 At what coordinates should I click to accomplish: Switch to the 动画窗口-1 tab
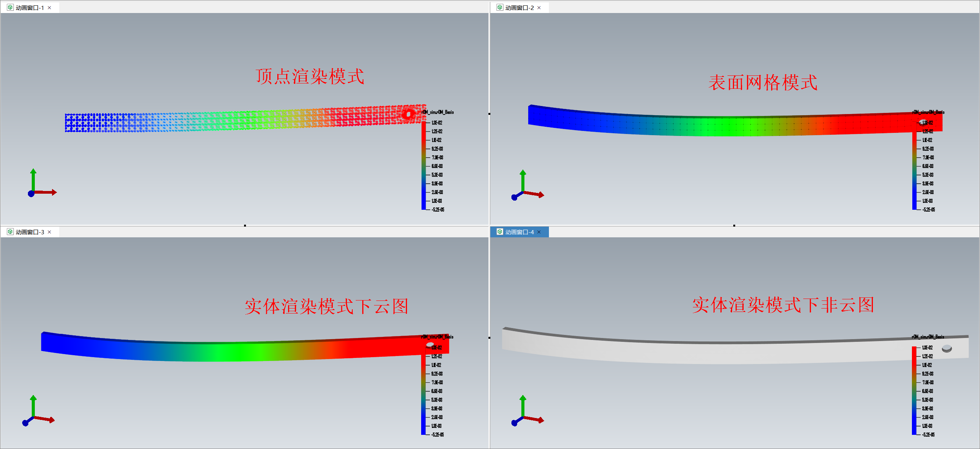29,8
